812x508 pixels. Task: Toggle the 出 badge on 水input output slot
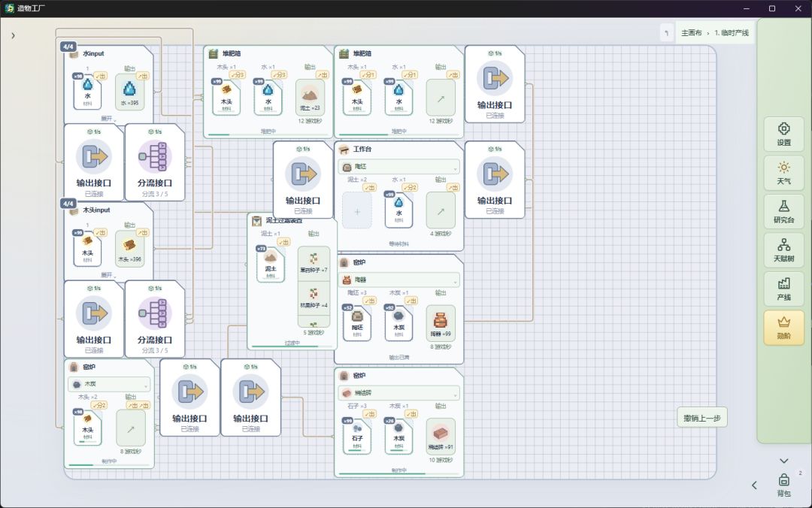tap(142, 76)
